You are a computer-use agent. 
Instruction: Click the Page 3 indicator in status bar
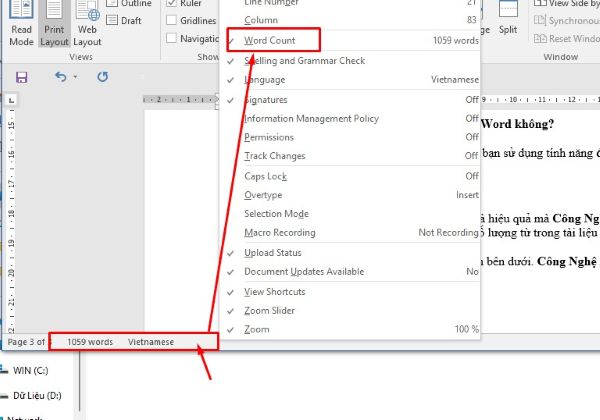point(26,342)
